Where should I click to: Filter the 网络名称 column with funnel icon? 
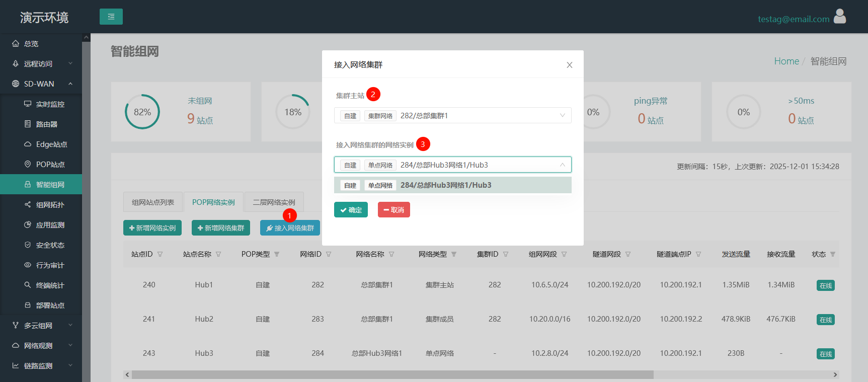coord(391,254)
